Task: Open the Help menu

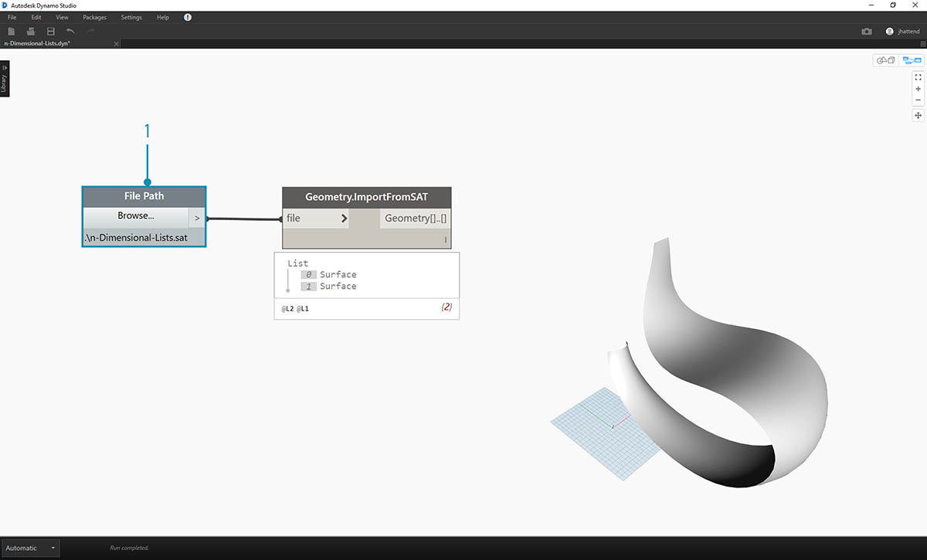Action: [x=162, y=17]
